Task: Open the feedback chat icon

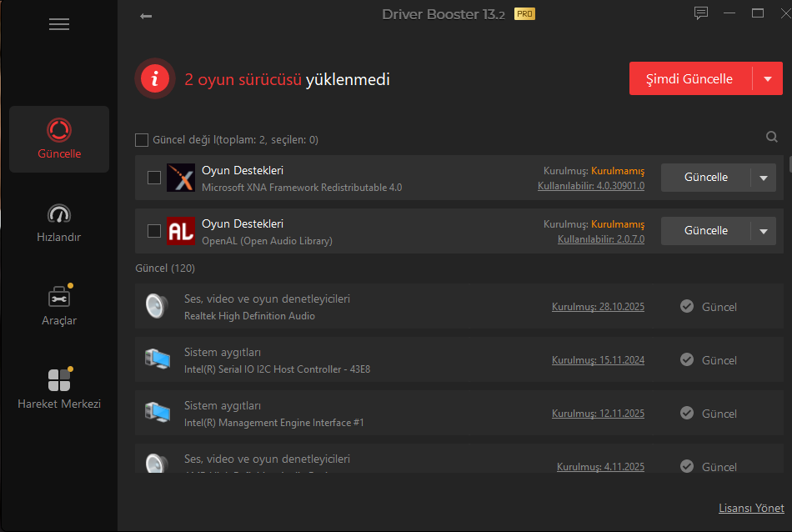Action: (701, 13)
